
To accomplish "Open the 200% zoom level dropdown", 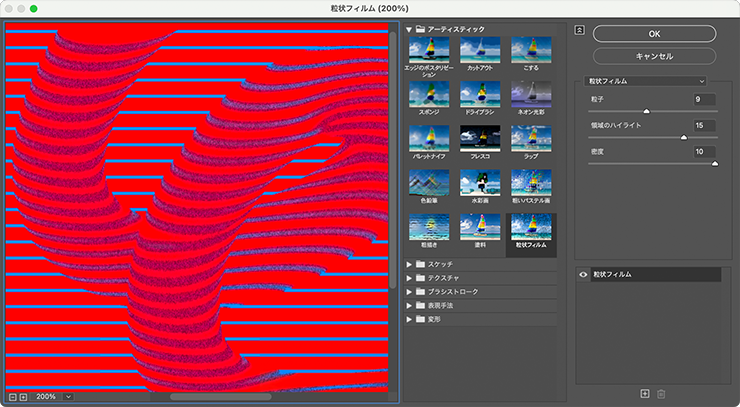I will (68, 396).
